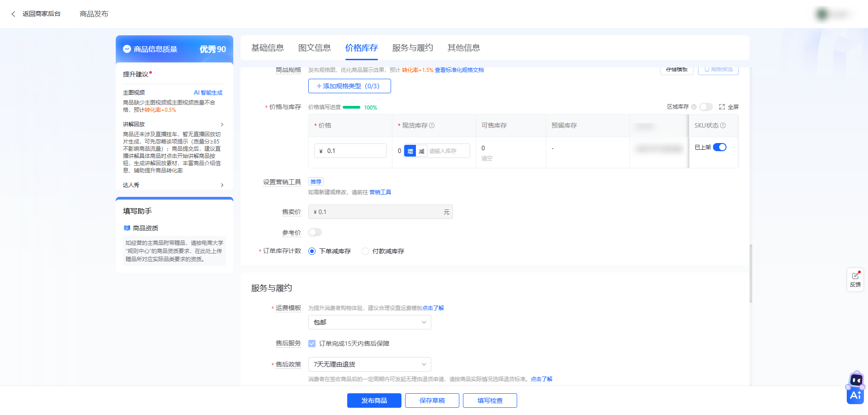Click the help icon beside 区域库存
The height and width of the screenshot is (415, 868).
694,107
